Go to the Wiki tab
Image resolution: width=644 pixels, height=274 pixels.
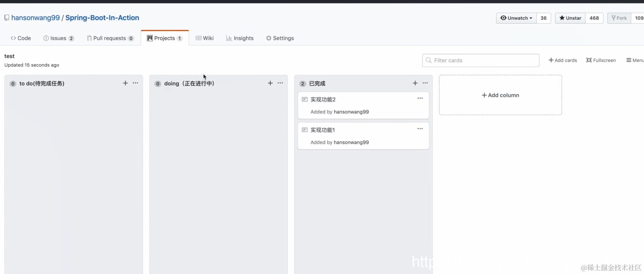coord(205,38)
